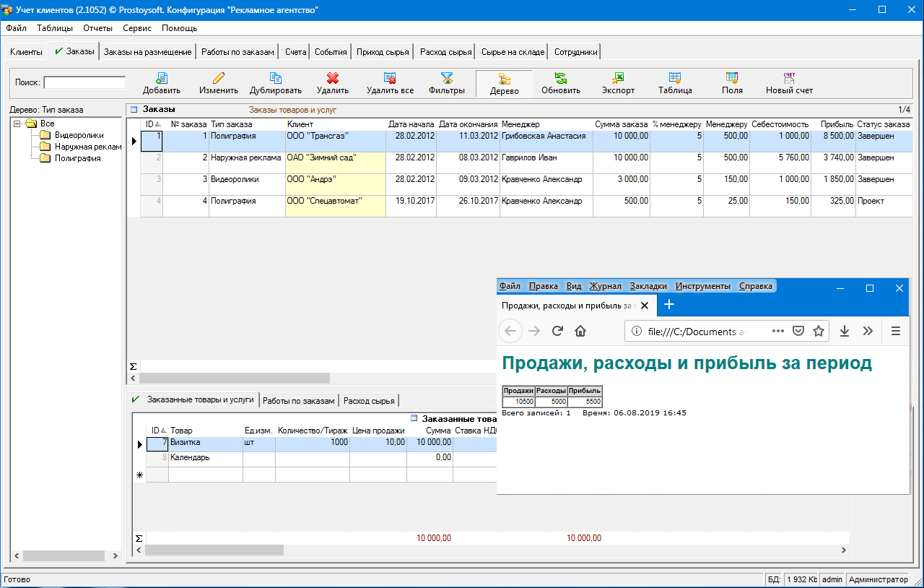Screen dimensions: 924x588
Task: Open the browser hamburger menu
Action: point(896,331)
